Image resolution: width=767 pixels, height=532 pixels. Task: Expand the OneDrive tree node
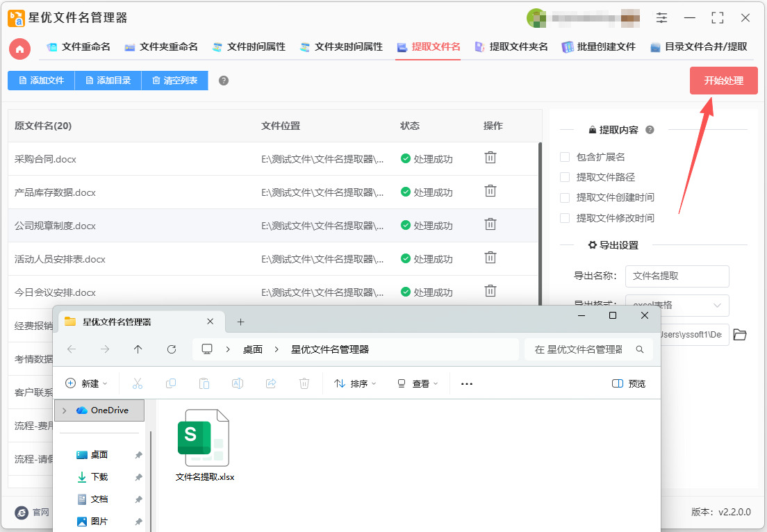[x=65, y=410]
